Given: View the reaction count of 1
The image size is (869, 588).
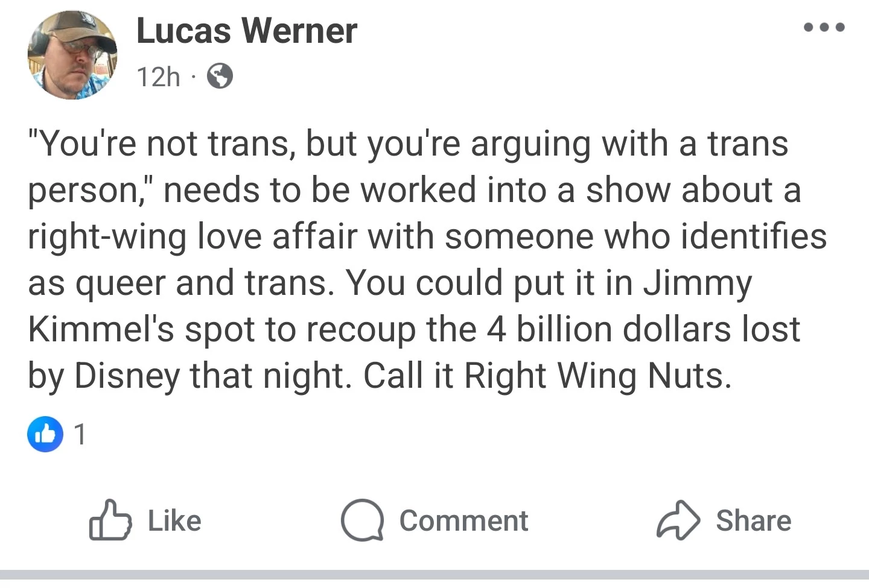Looking at the screenshot, I should (80, 434).
